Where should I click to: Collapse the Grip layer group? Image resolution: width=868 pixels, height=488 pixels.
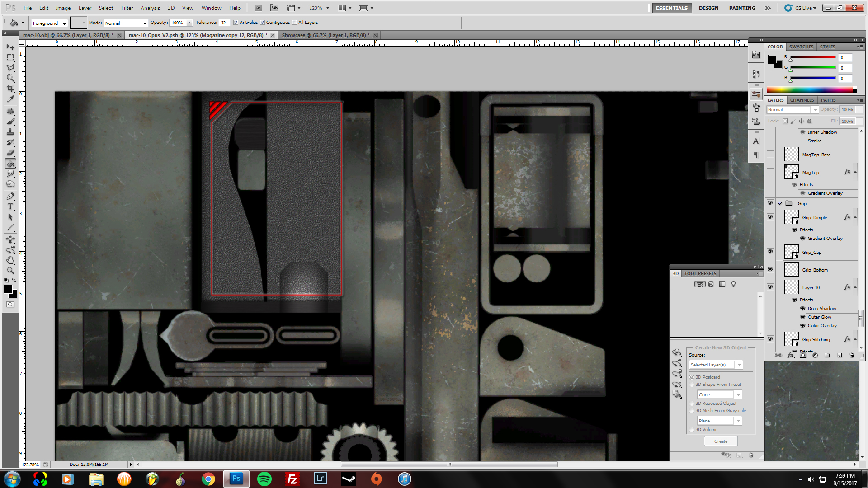pos(780,203)
